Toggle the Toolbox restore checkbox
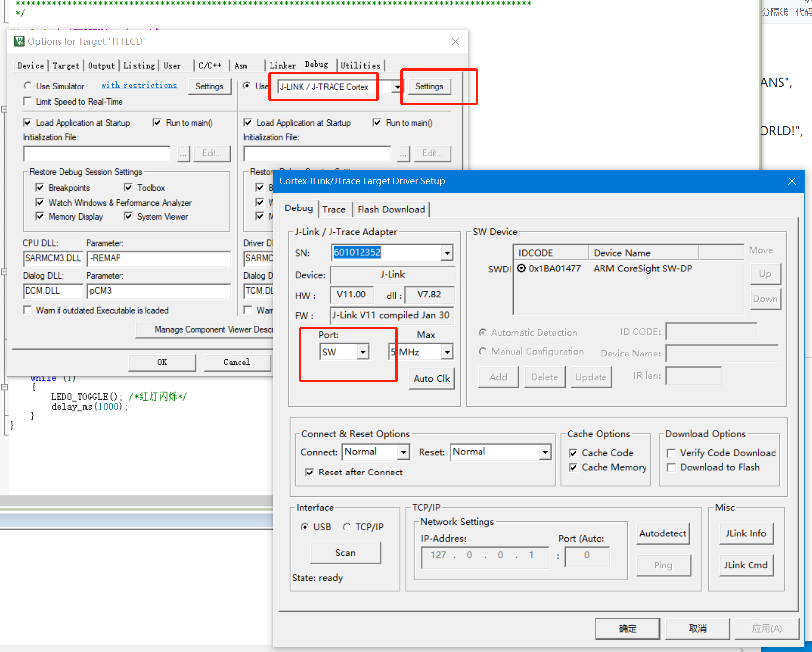Viewport: 812px width, 652px height. pos(128,187)
